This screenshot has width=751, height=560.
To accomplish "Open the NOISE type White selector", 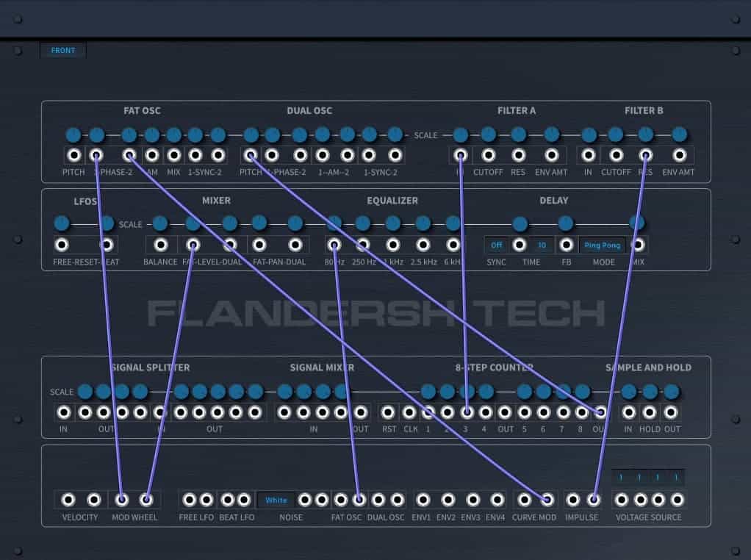I will click(x=276, y=500).
